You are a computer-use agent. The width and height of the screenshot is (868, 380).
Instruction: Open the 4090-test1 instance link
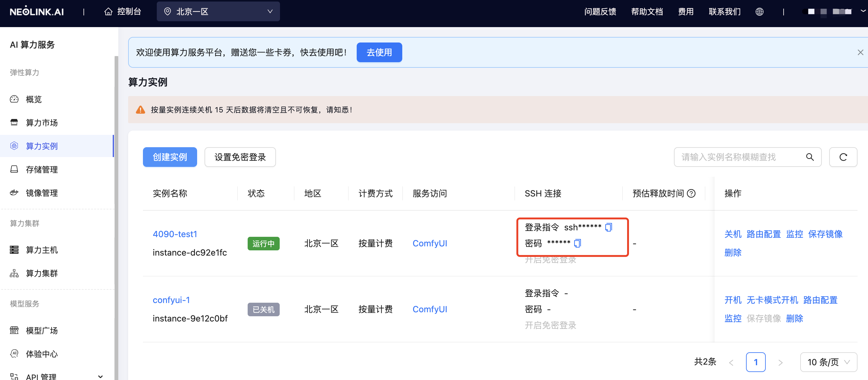(x=175, y=234)
